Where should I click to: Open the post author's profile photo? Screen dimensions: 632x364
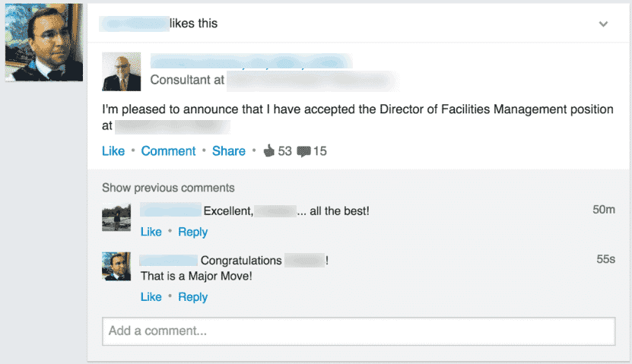[x=122, y=71]
